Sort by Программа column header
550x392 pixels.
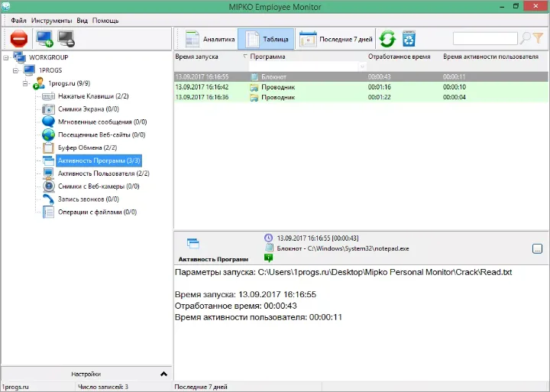[267, 57]
